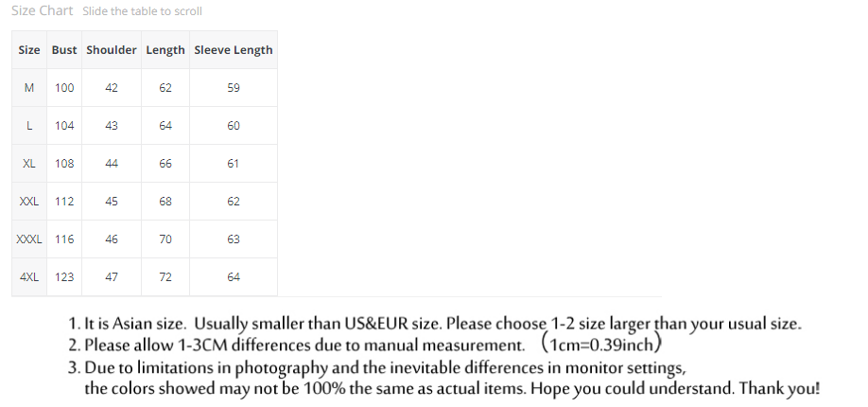Select sleeve length value 59 in M row
The image size is (868, 407).
pos(234,88)
